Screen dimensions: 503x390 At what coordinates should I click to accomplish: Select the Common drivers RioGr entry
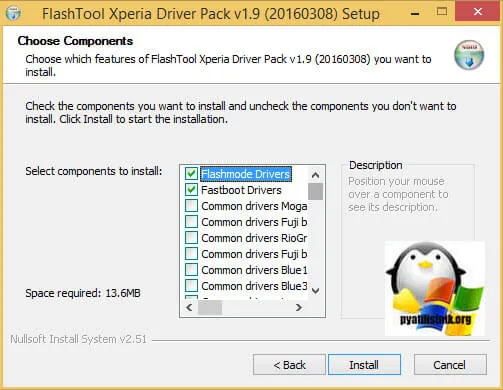tap(254, 238)
